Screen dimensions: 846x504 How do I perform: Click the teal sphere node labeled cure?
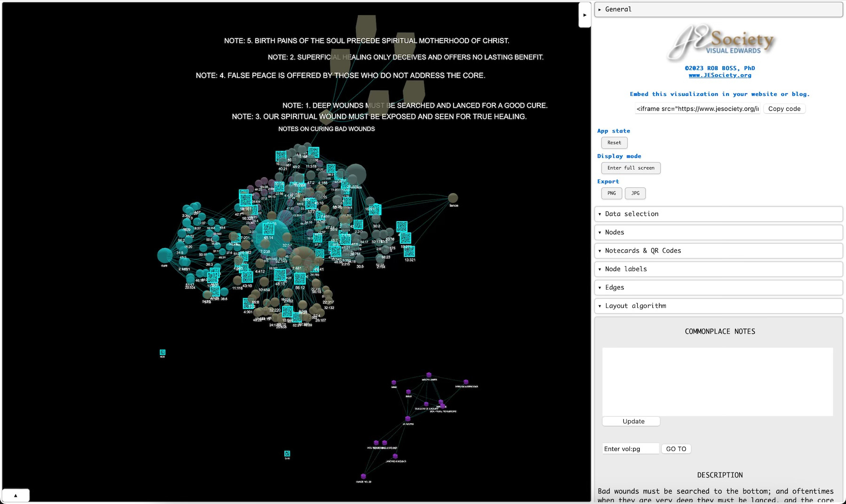(165, 256)
